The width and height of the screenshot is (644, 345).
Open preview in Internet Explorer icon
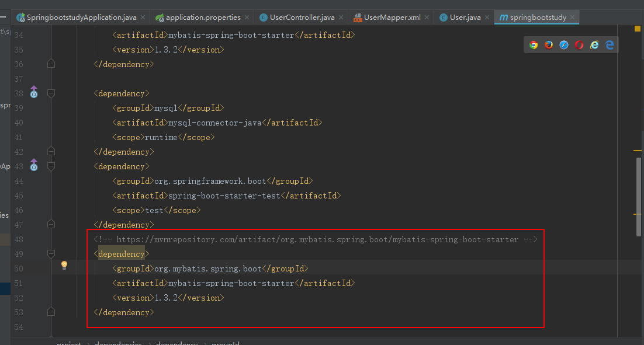pyautogui.click(x=594, y=45)
